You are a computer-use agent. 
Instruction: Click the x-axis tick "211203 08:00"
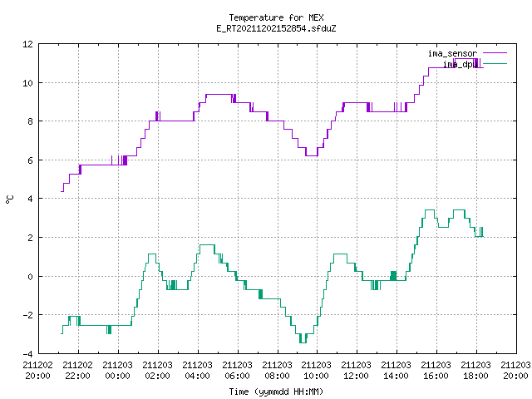(277, 370)
